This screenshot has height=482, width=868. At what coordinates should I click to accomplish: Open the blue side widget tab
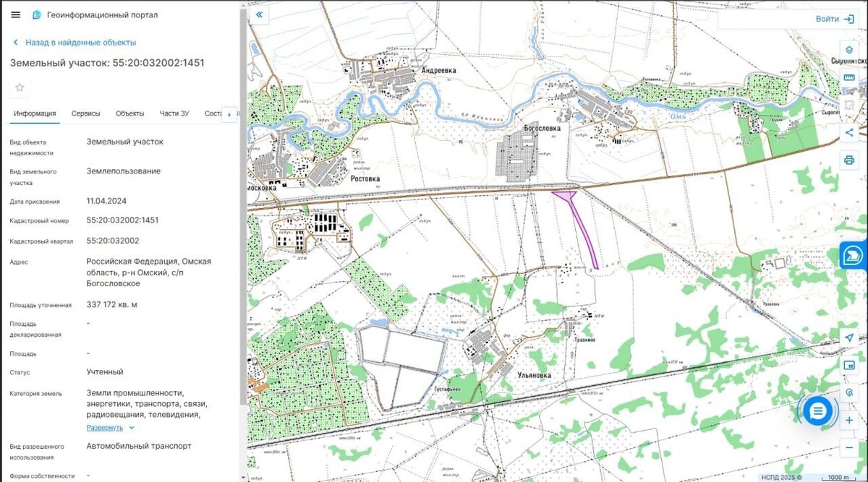(854, 255)
